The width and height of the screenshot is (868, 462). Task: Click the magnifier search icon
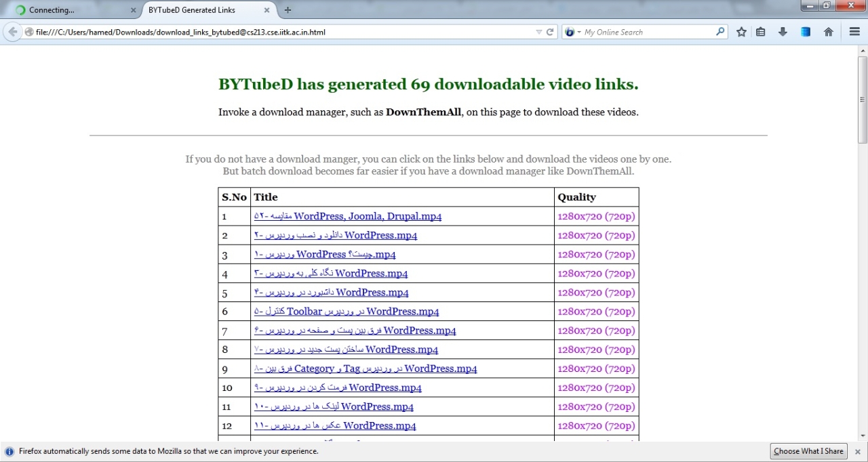point(720,32)
